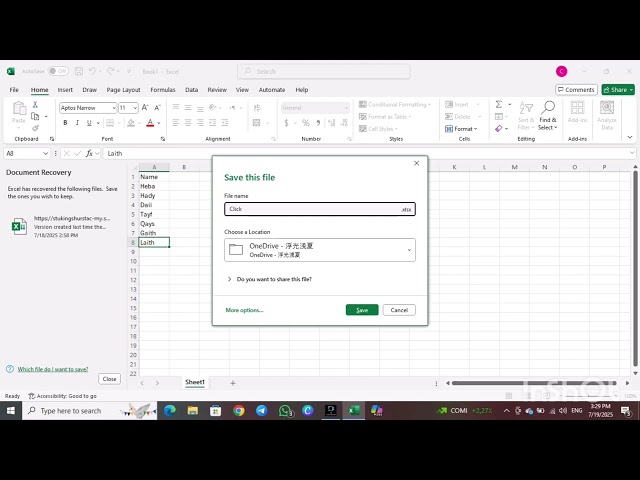Screen dimensions: 640x480
Task: Switch to the Formulas tab
Action: (x=163, y=90)
